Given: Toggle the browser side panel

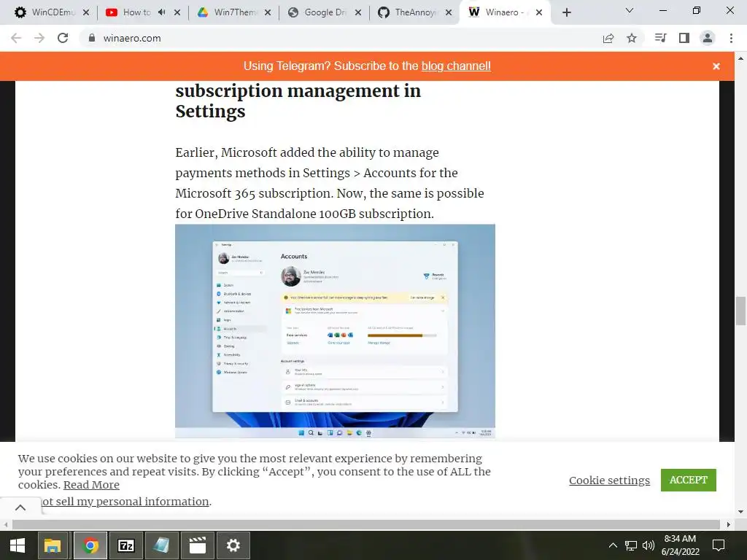Looking at the screenshot, I should click(x=684, y=38).
